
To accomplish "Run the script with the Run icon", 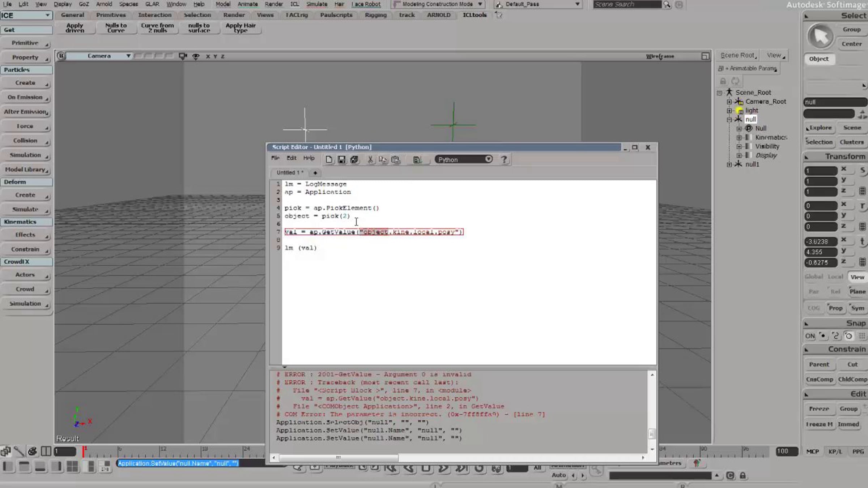I will [x=417, y=159].
